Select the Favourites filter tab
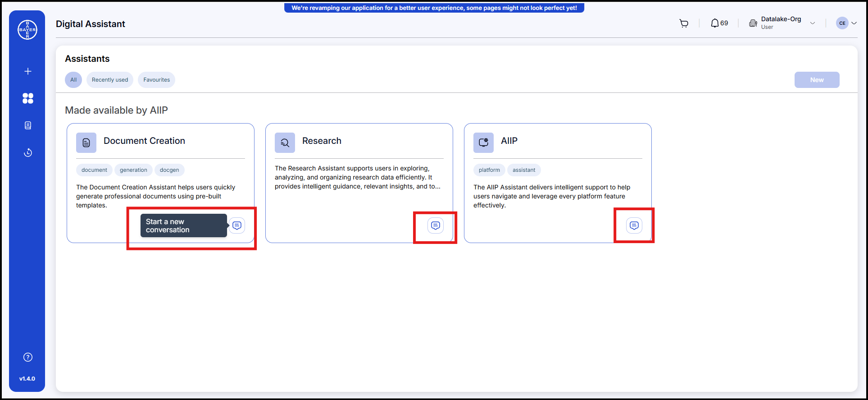The width and height of the screenshot is (868, 400). (x=157, y=80)
